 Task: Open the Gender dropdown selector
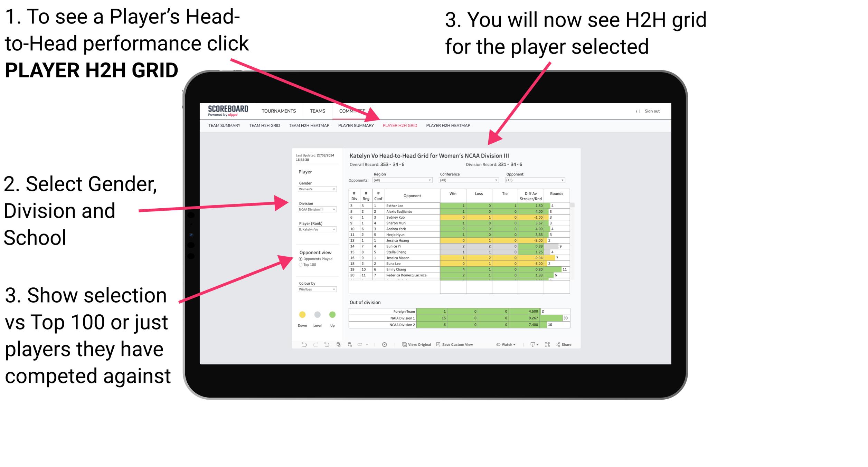(315, 190)
